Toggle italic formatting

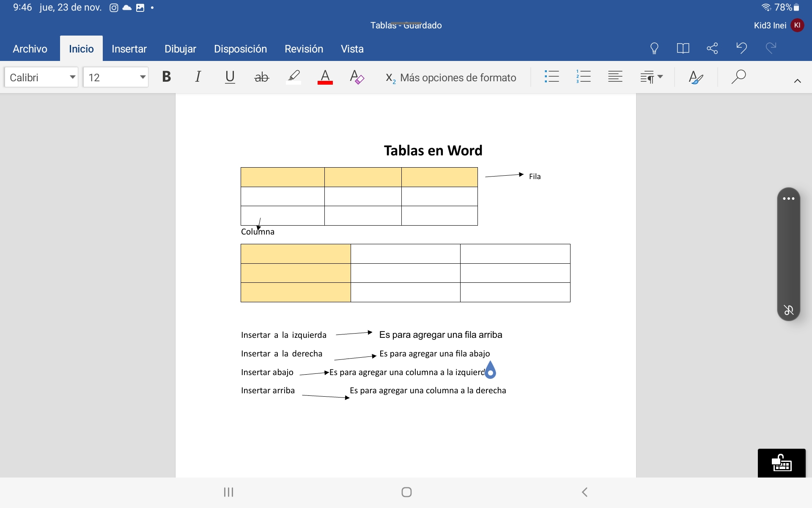click(198, 77)
